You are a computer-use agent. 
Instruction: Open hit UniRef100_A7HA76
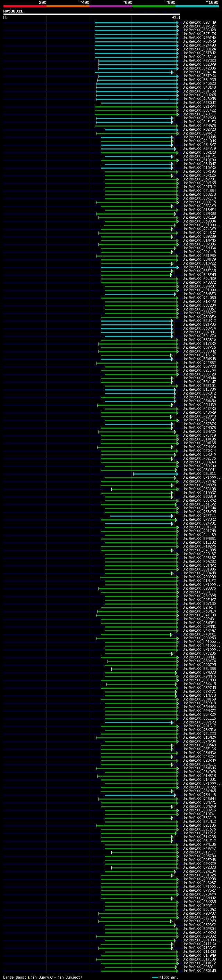(x=199, y=125)
